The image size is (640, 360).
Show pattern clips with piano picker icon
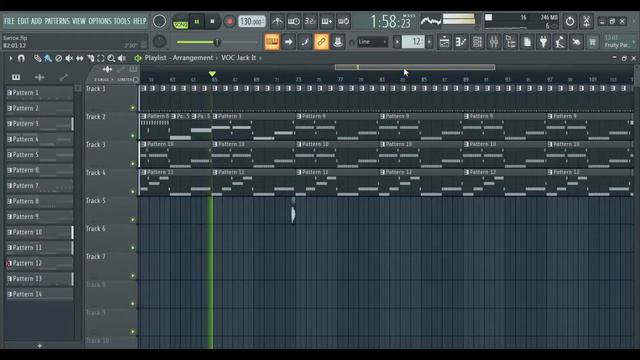(x=16, y=77)
